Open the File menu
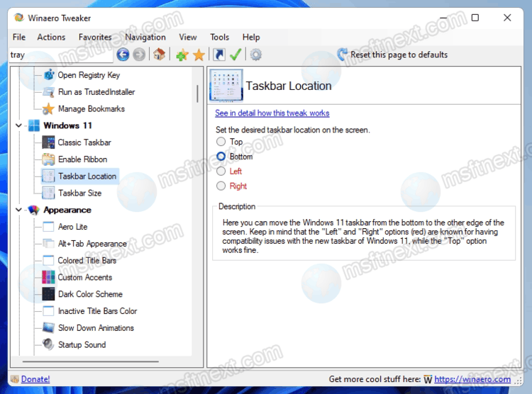Viewport: 532px width, 394px height. pyautogui.click(x=19, y=37)
